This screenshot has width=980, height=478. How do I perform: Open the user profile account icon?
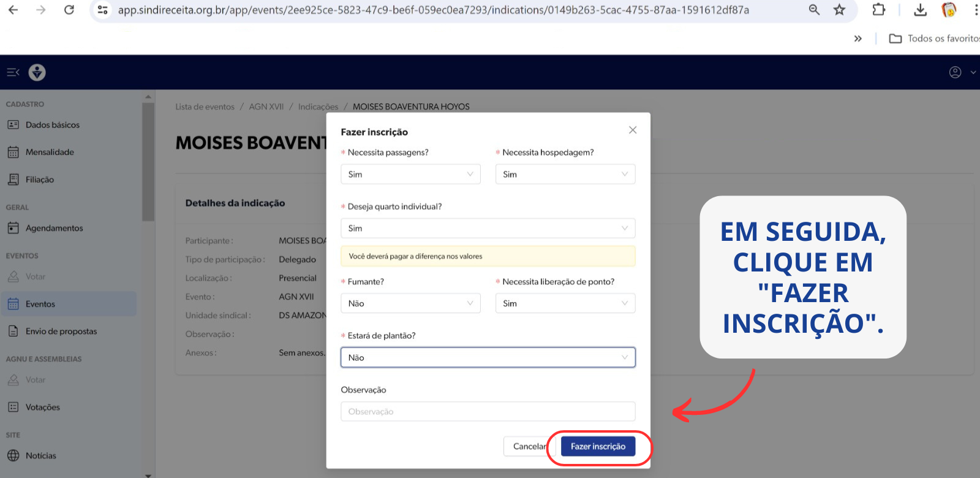click(955, 72)
